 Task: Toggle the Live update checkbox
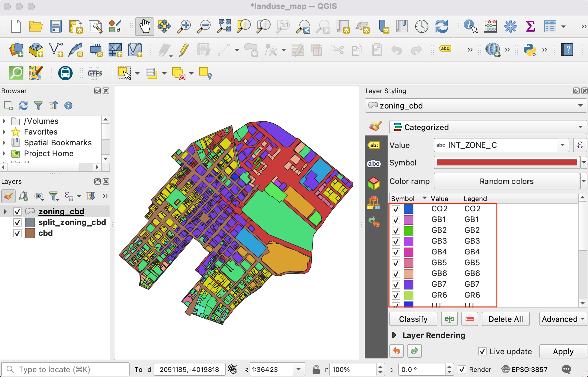[482, 351]
